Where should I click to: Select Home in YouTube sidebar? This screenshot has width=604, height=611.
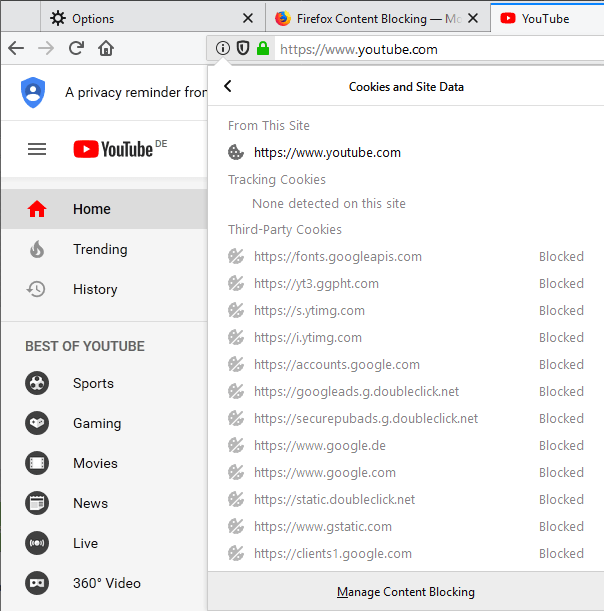pos(104,209)
